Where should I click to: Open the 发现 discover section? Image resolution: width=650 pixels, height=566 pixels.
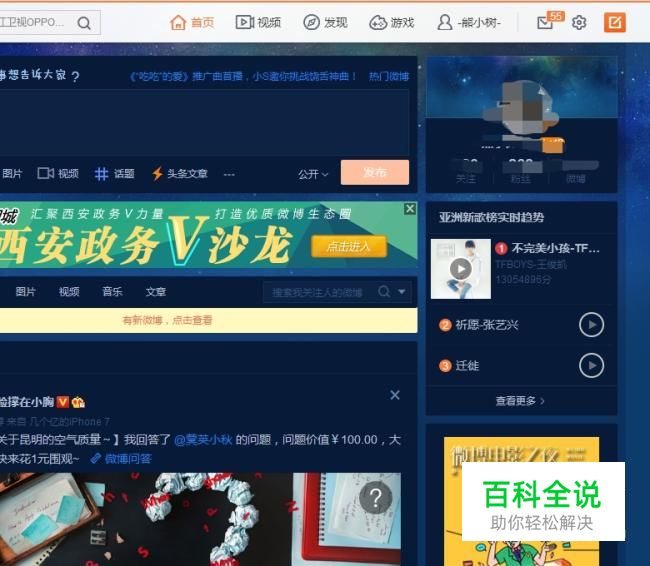point(325,22)
